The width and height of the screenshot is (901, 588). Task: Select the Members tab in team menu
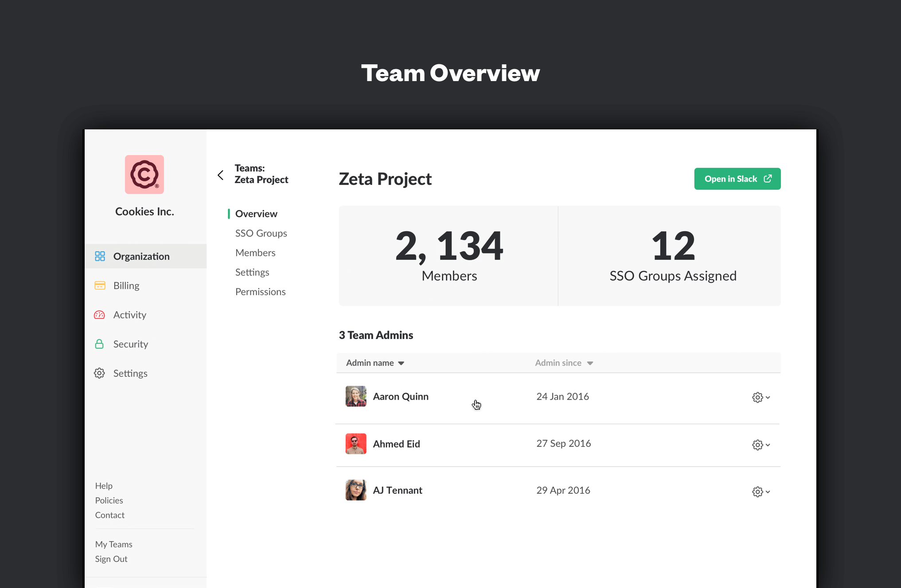click(x=255, y=253)
